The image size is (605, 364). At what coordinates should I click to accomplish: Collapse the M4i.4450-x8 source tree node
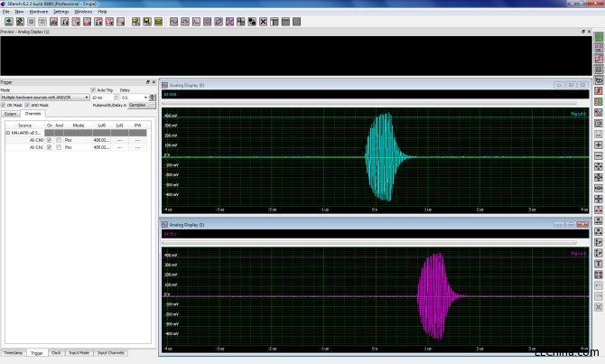(x=8, y=133)
